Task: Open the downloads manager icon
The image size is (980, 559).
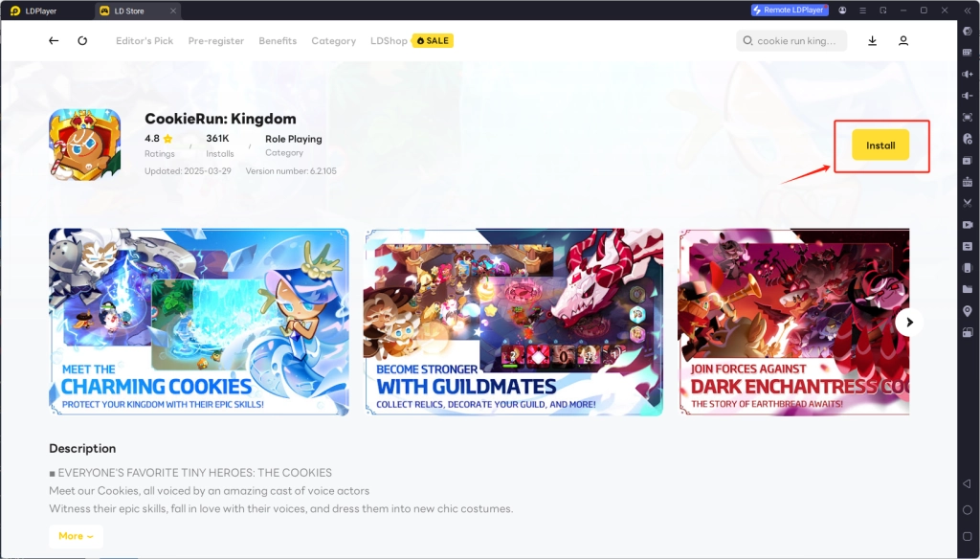Action: pos(873,40)
